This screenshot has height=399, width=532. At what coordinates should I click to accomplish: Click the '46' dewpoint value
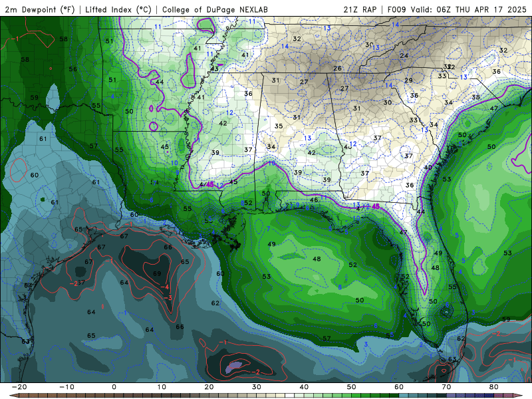(x=314, y=200)
